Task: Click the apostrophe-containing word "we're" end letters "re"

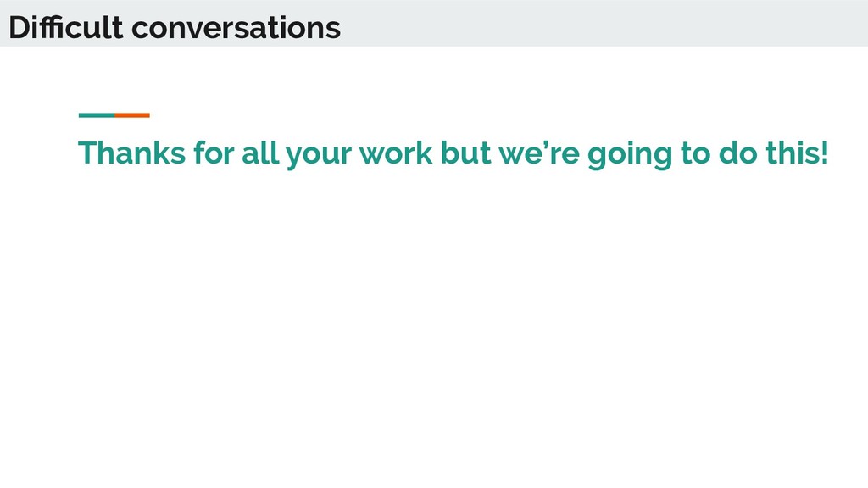Action: pos(565,156)
